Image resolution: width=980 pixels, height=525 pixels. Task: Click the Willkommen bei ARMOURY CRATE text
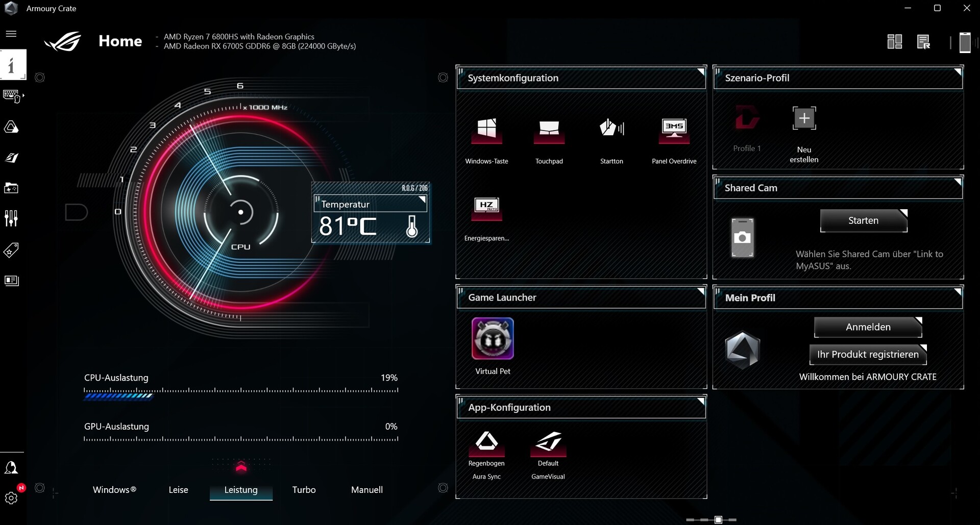868,377
